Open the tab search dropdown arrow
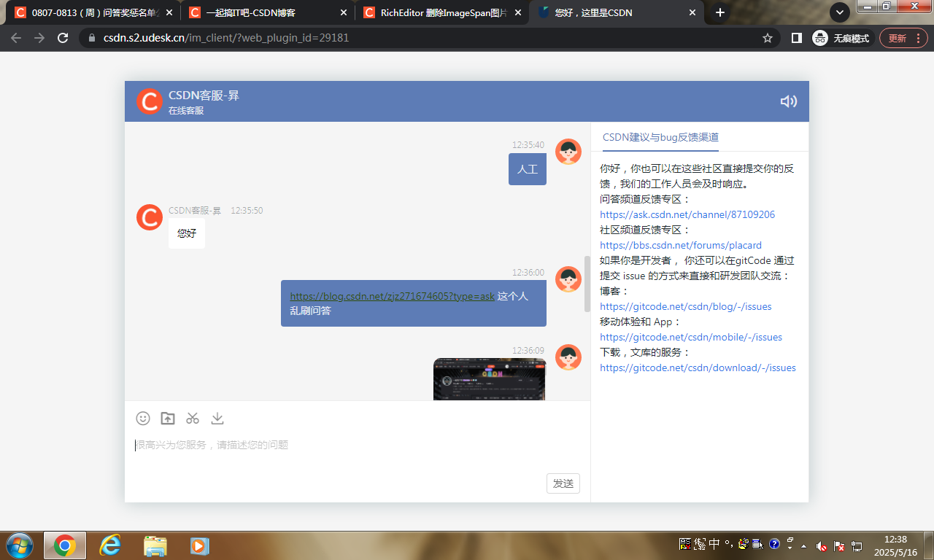Screen dimensions: 934x560 [840, 12]
